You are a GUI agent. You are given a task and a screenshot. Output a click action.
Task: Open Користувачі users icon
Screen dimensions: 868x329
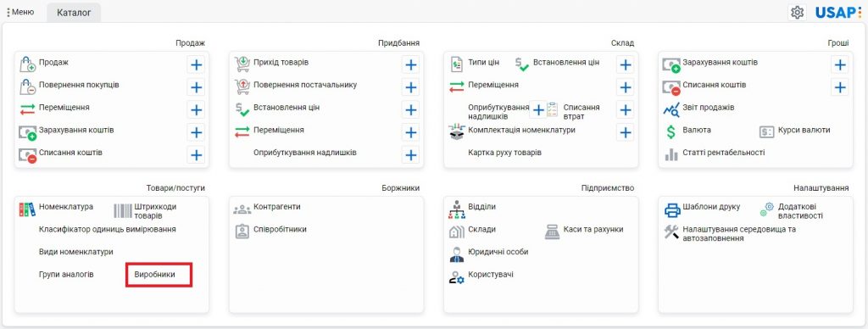pyautogui.click(x=457, y=277)
